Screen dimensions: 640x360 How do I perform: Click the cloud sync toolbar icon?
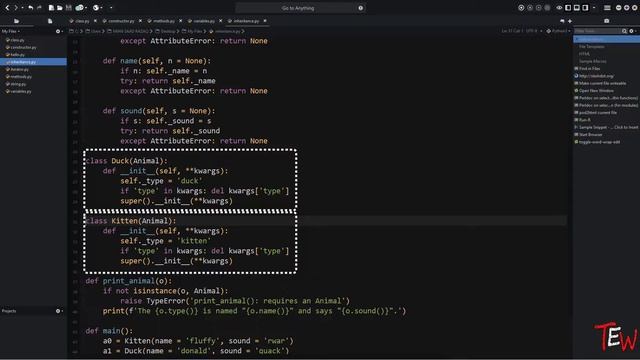(x=80, y=8)
